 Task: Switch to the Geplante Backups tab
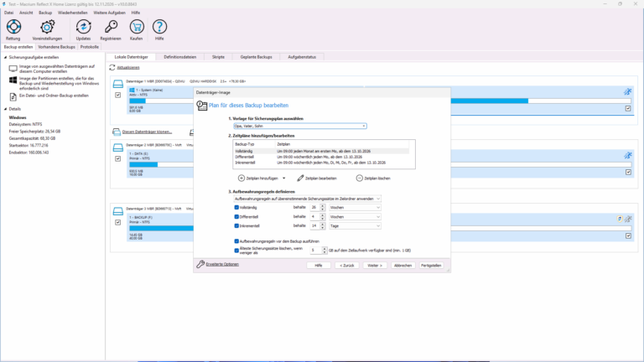(257, 57)
